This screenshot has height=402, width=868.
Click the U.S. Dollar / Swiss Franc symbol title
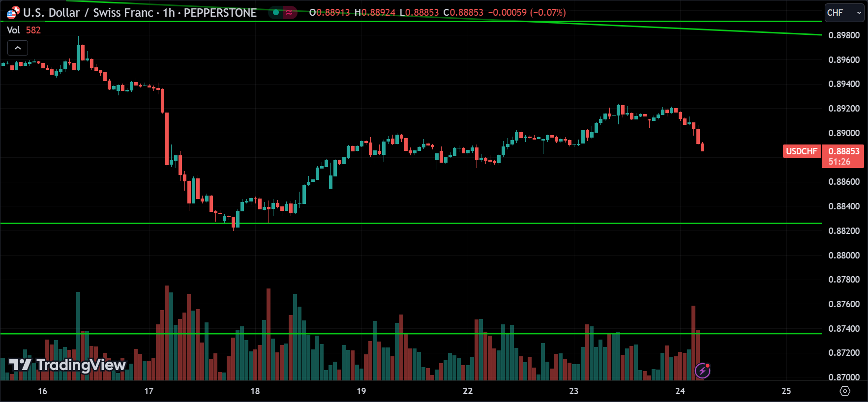point(89,13)
